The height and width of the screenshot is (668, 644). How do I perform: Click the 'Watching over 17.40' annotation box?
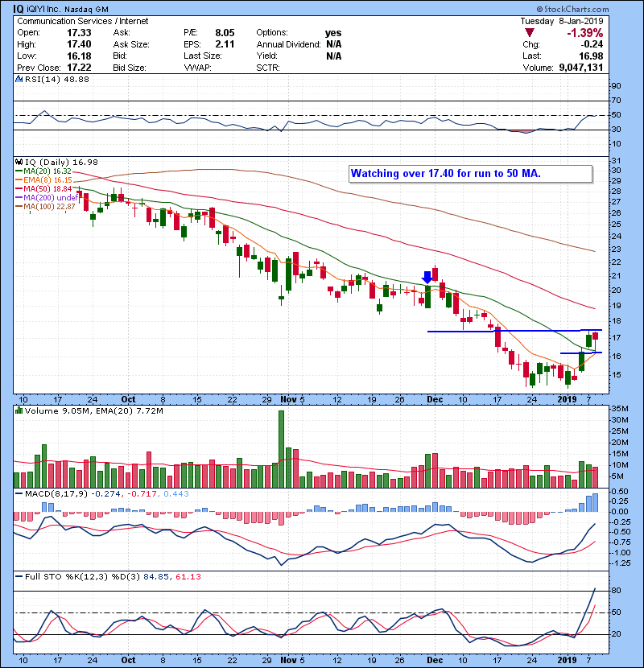471,174
